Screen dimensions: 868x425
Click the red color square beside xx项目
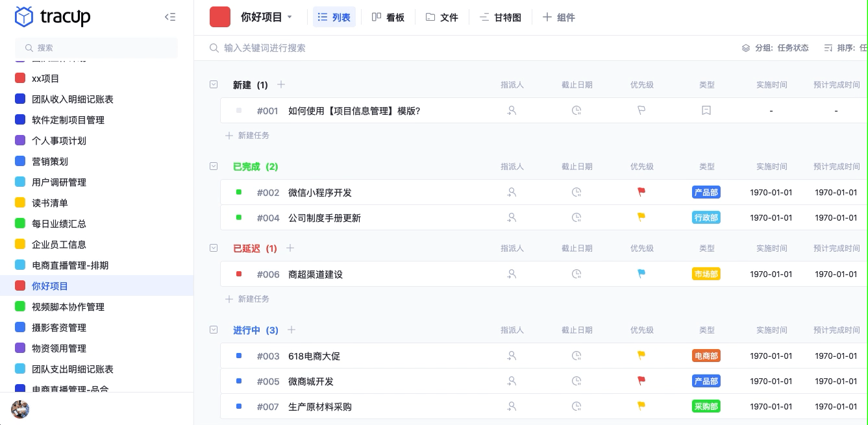(x=20, y=78)
